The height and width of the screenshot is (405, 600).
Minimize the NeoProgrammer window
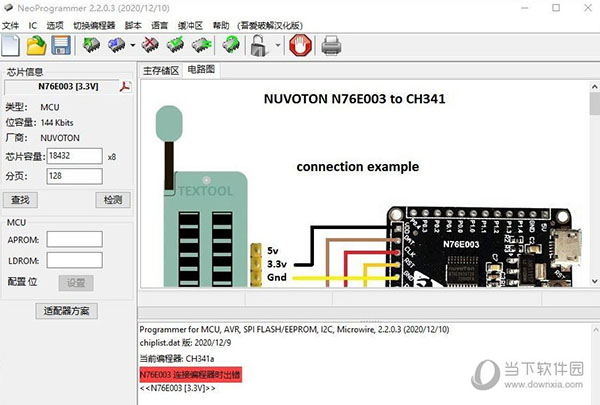(525, 8)
